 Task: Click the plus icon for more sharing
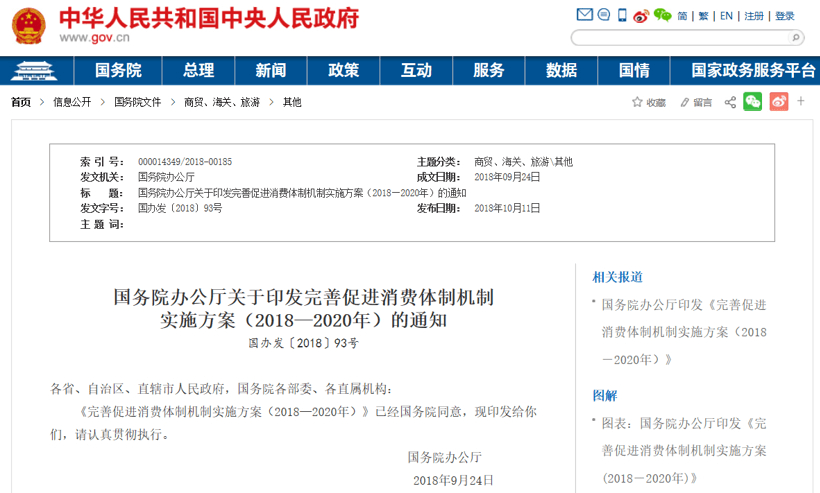[801, 101]
